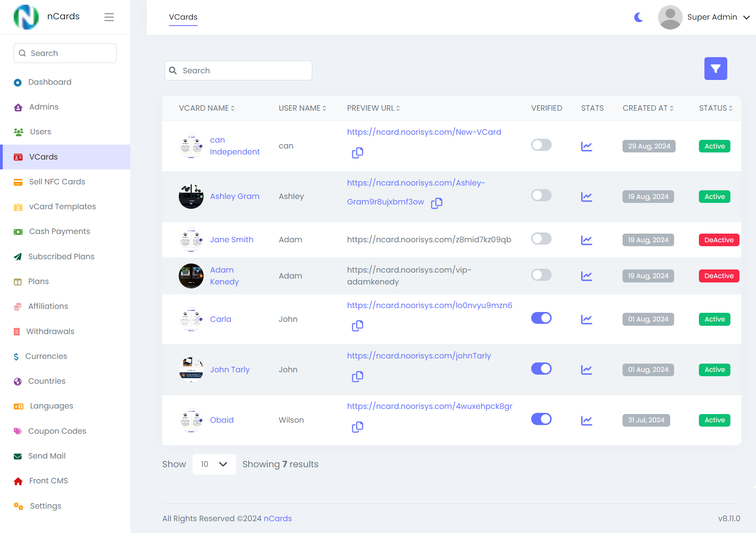
Task: Turn on verification for Adam Kenedy
Action: click(541, 275)
